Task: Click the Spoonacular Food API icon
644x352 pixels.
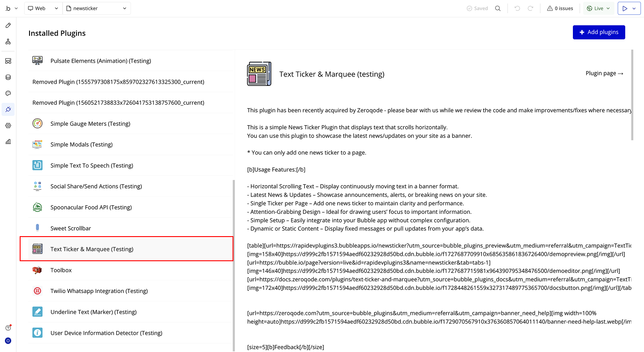Action: coord(38,207)
